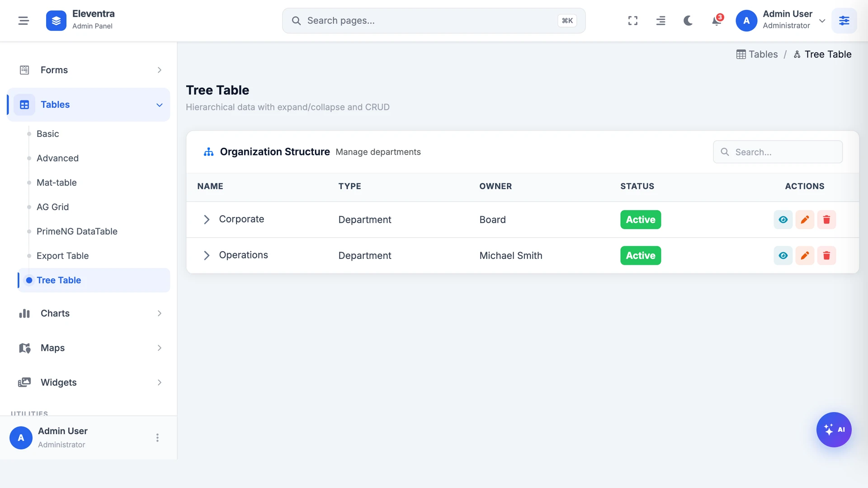This screenshot has height=488, width=868.
Task: Expand the Widgets menu chevron
Action: (160, 382)
